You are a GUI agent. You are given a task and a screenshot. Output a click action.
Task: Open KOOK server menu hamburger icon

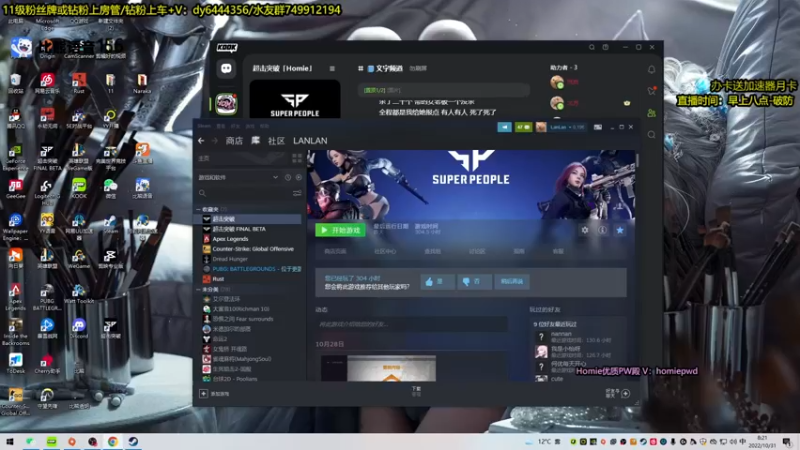point(332,68)
